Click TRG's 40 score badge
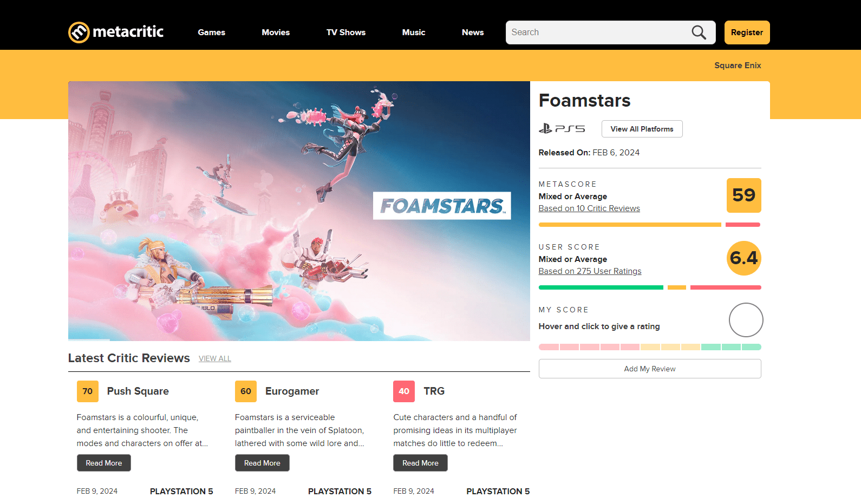 404,391
